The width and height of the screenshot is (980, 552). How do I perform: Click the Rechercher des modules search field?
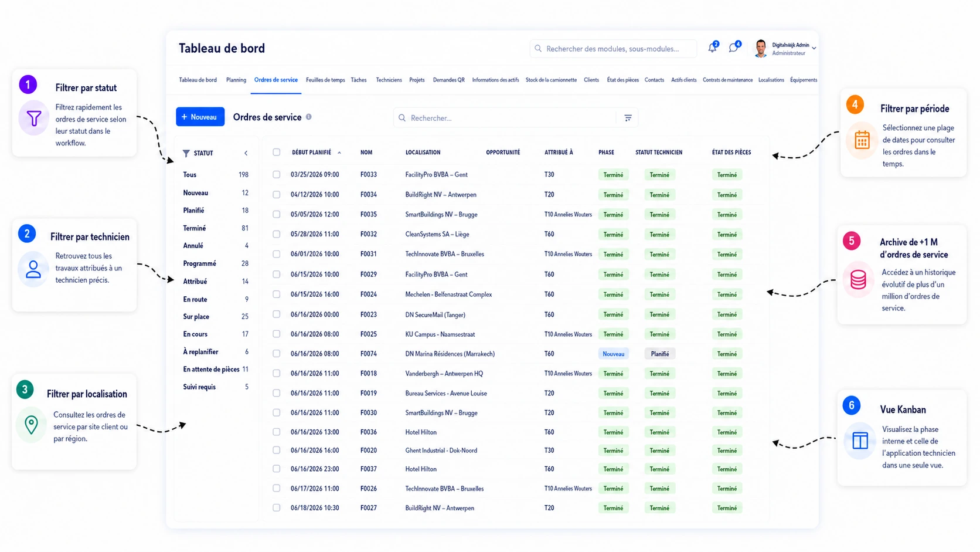pos(613,49)
